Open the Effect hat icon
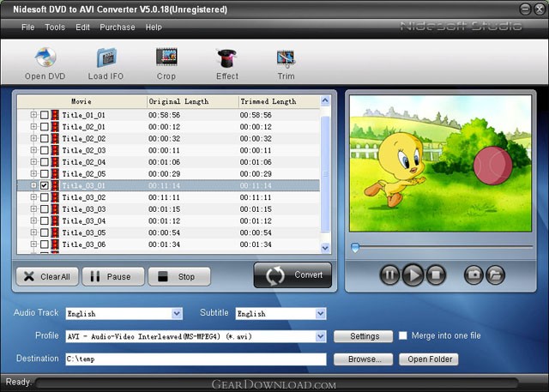Image resolution: width=549 pixels, height=392 pixels. pos(227,58)
